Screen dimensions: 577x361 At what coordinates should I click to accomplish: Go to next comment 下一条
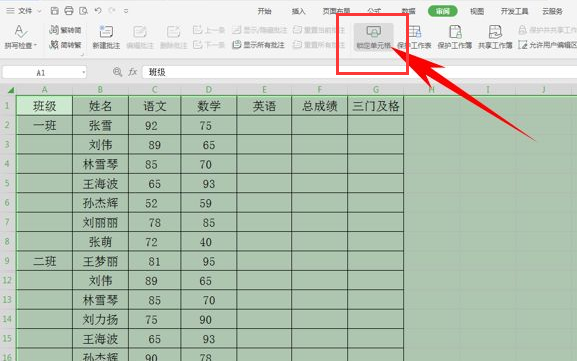[209, 45]
